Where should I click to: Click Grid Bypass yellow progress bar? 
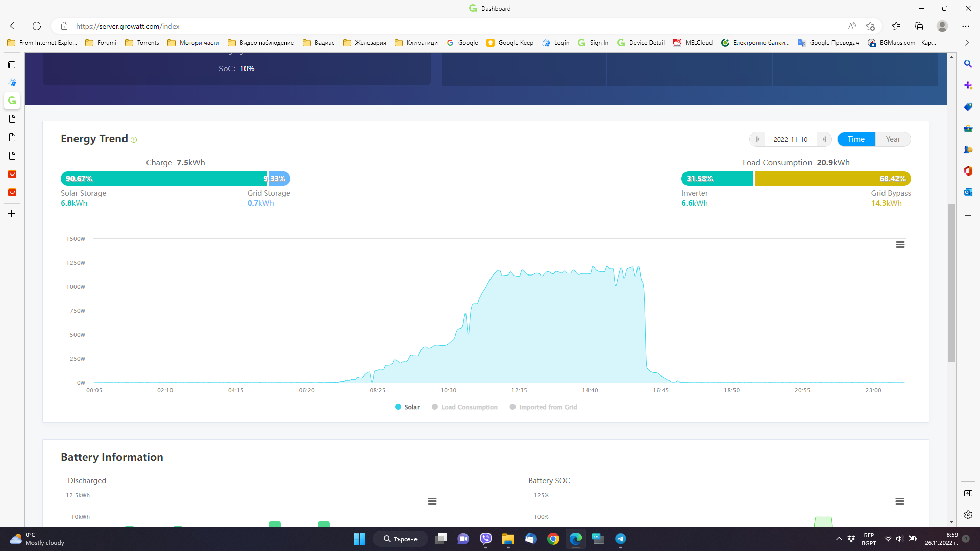pyautogui.click(x=832, y=179)
